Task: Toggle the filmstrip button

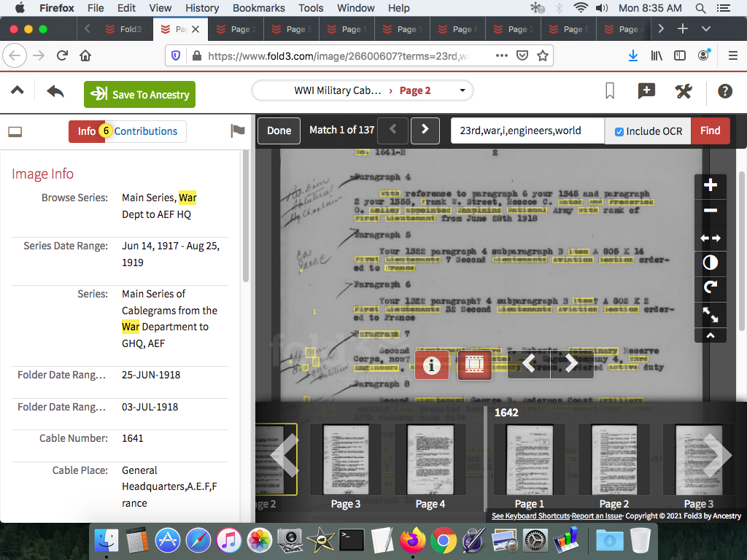Action: click(x=474, y=365)
